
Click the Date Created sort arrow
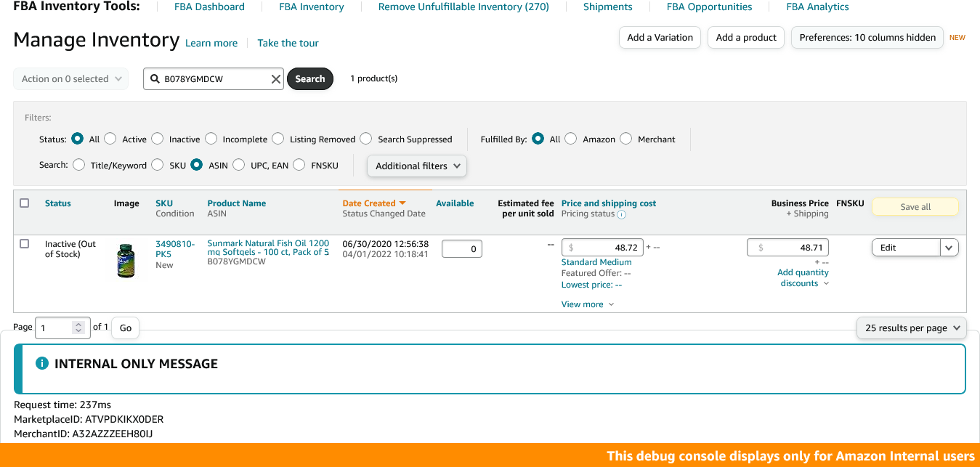point(402,203)
